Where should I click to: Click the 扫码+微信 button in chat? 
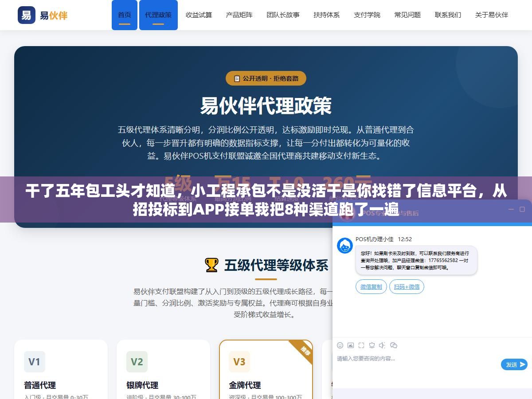coord(407,287)
